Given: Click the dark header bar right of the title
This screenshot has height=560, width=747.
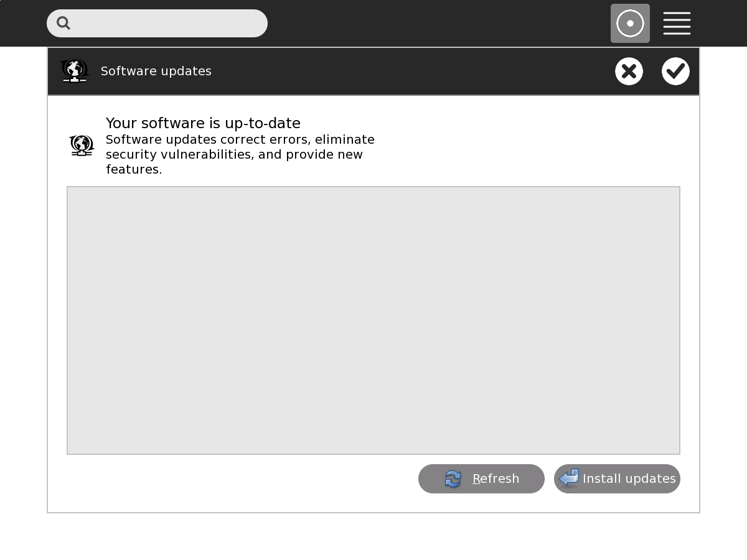Looking at the screenshot, I should pyautogui.click(x=411, y=72).
